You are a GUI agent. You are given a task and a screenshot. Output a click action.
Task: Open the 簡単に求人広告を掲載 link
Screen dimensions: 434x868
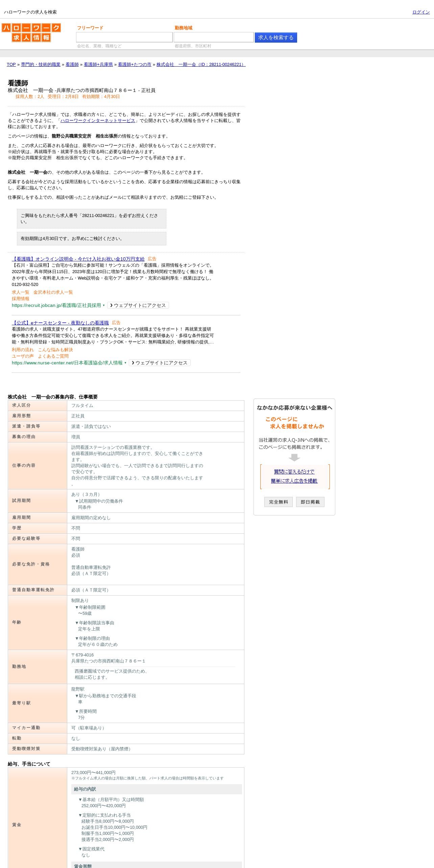click(294, 481)
